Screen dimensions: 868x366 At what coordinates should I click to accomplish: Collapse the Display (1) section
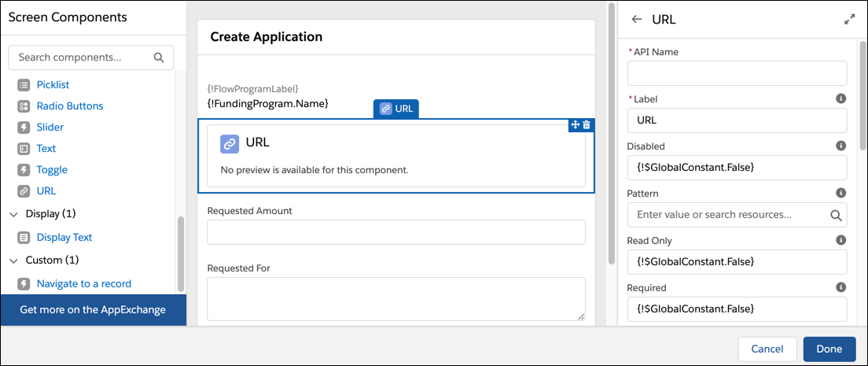tap(13, 214)
